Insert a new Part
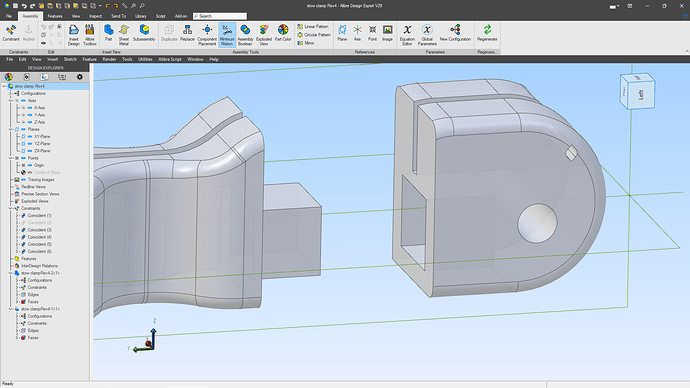Viewport: 690px width, 388px height. 108,33
